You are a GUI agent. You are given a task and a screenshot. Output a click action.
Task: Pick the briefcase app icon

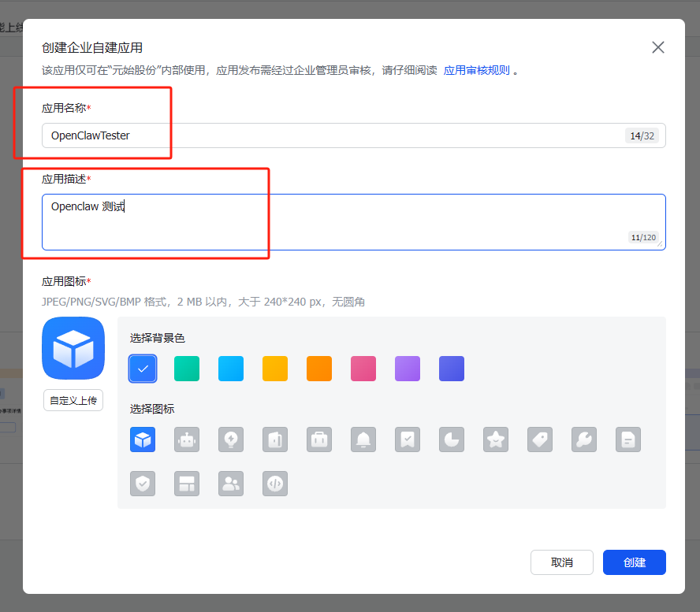319,440
